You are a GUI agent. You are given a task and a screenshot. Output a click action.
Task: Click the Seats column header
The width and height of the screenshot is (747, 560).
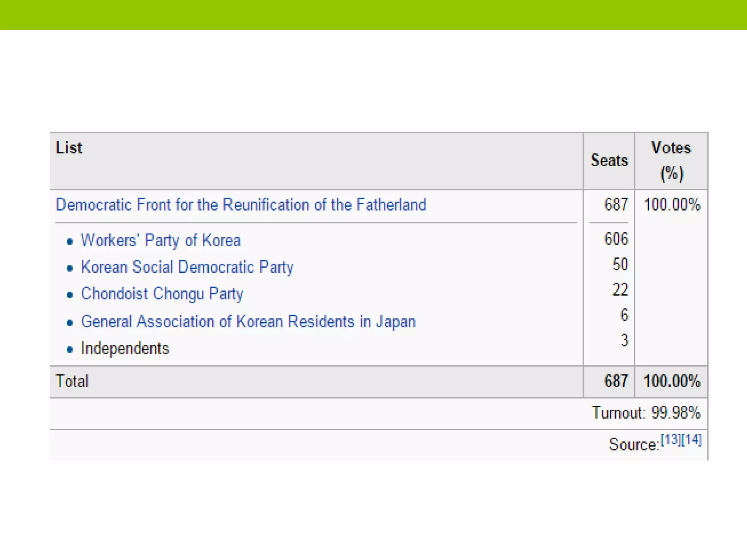[609, 160]
